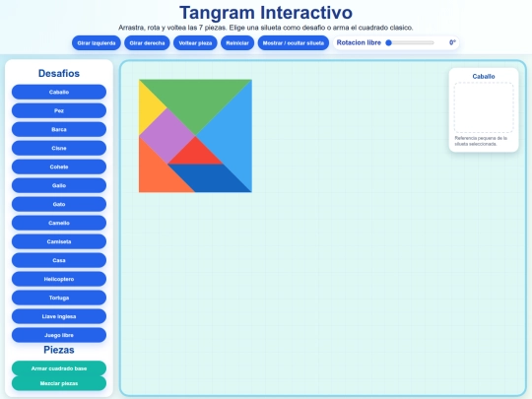Choose the Helicoptero challenge
Screen dimensions: 532x399
point(59,279)
